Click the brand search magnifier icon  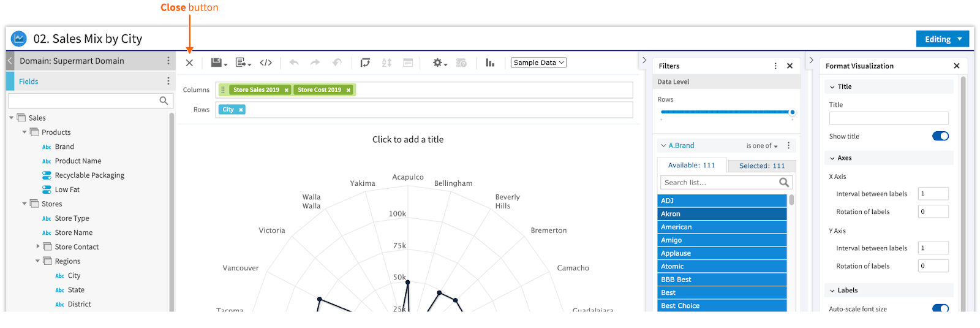pos(784,182)
